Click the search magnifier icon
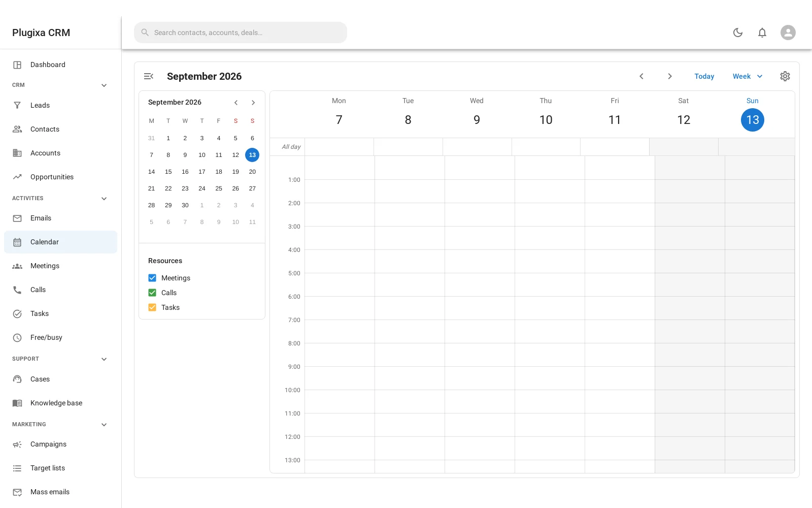 coord(145,33)
